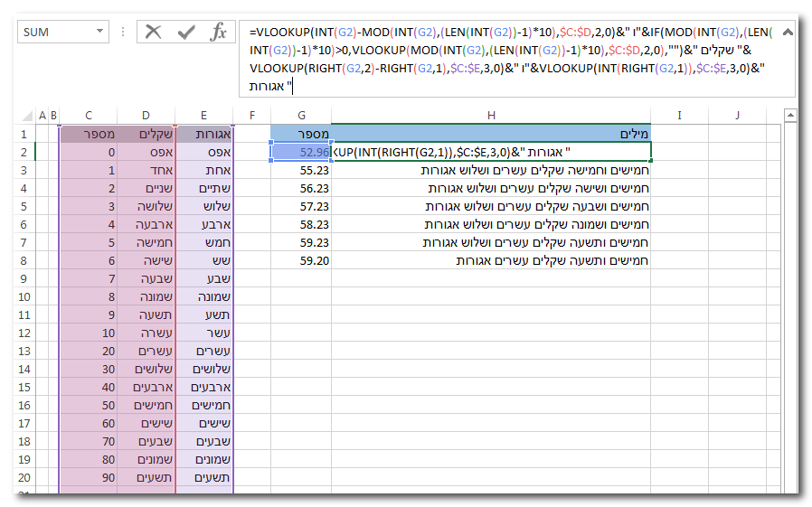Select row 13 by its row header

tap(24, 351)
